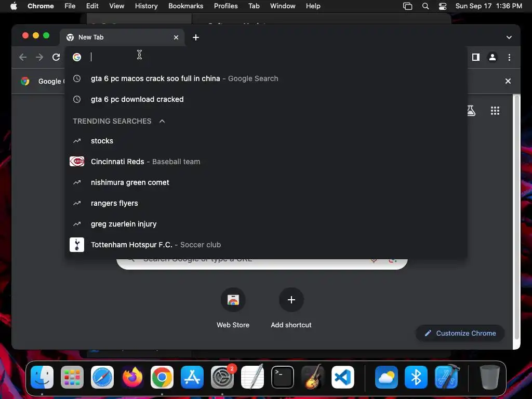Open App Store from the Dock

(x=192, y=377)
